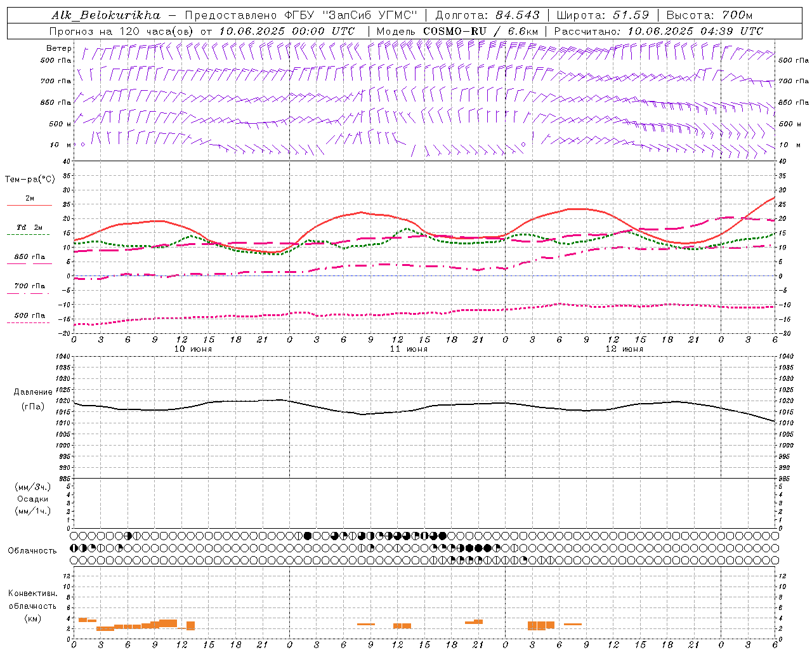Click the Конвективн. label

click(x=32, y=594)
